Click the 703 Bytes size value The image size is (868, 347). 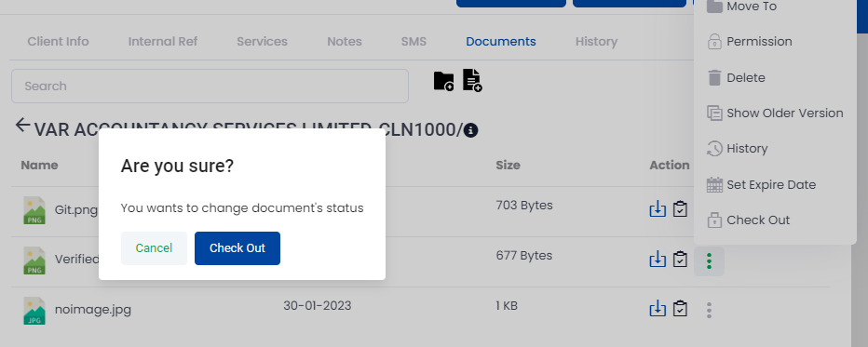524,206
